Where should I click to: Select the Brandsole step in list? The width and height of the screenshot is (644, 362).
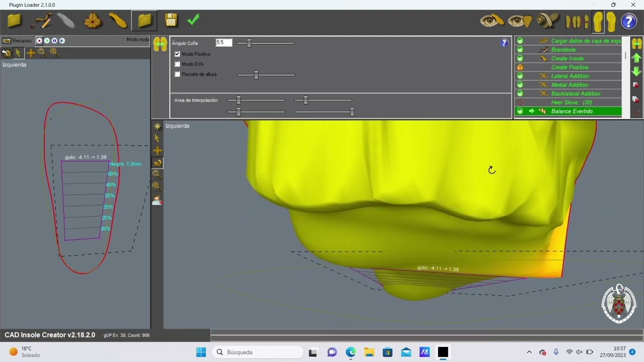click(563, 50)
